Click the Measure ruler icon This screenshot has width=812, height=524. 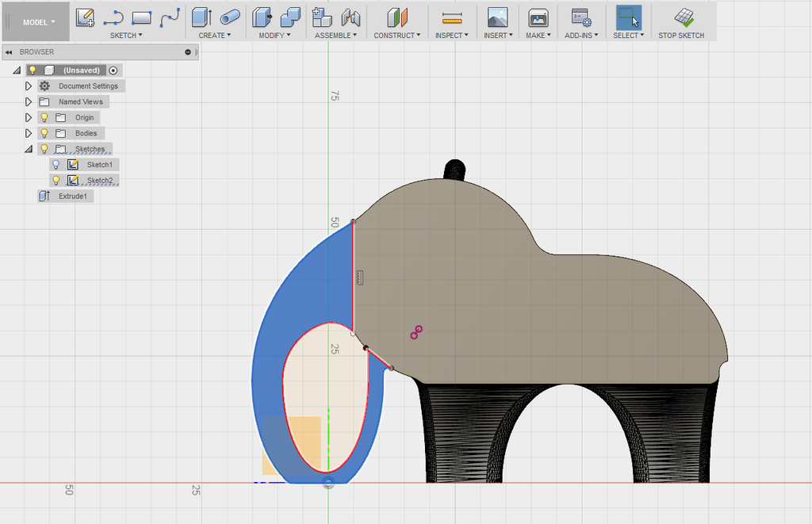click(452, 17)
